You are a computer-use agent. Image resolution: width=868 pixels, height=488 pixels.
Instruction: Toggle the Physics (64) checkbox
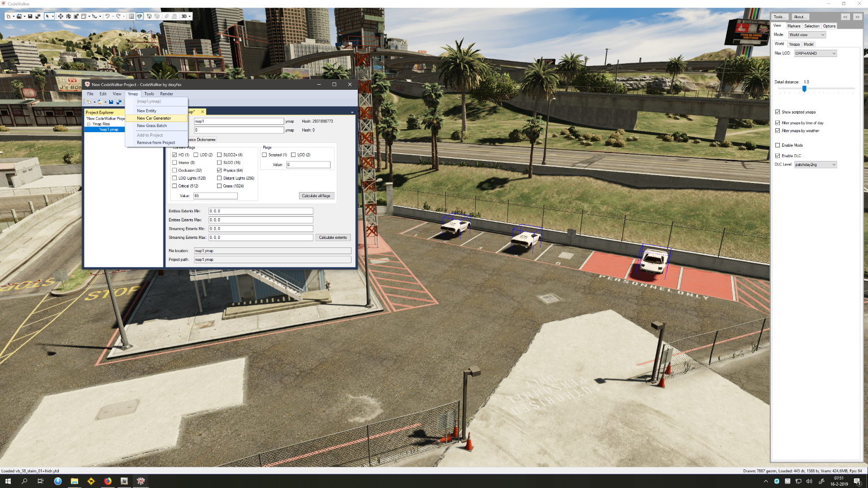tap(219, 170)
